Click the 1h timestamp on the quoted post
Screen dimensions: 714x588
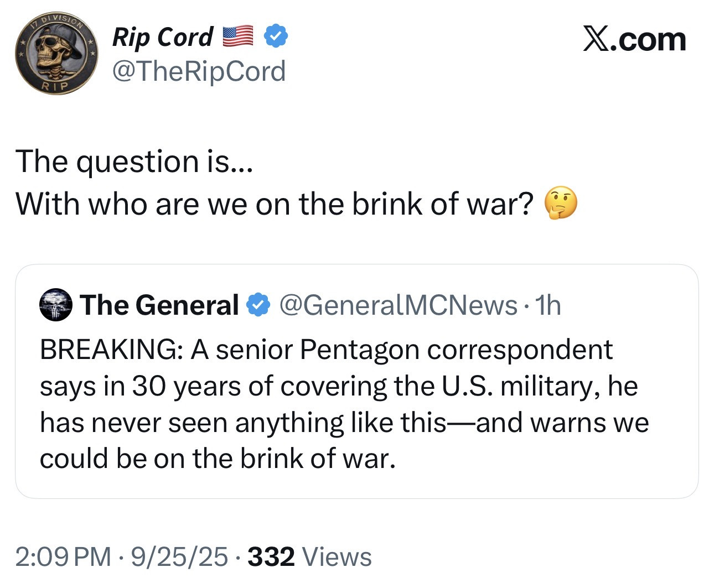pos(549,305)
